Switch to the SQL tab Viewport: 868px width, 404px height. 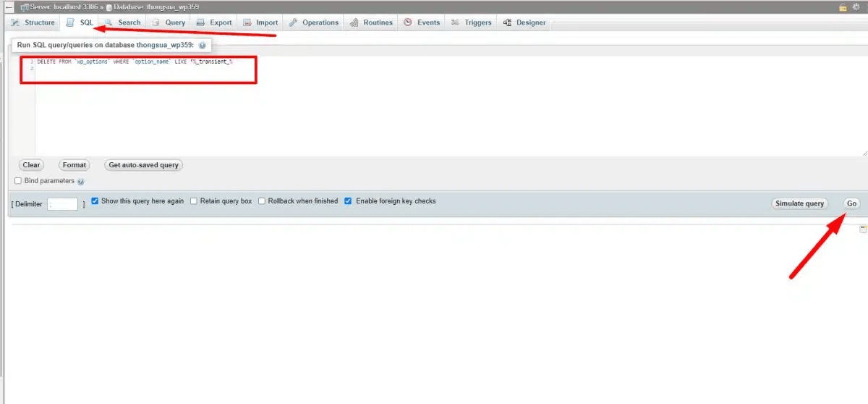coord(80,22)
